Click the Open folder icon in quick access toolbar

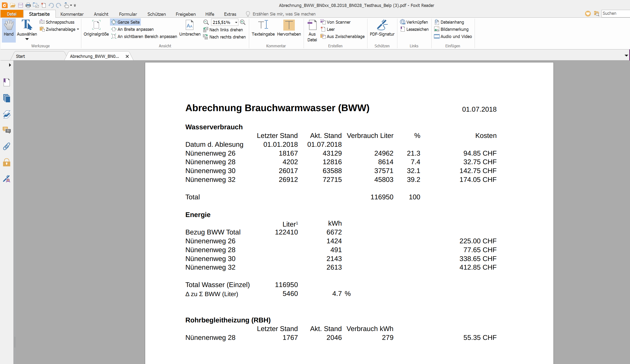[x=13, y=5]
